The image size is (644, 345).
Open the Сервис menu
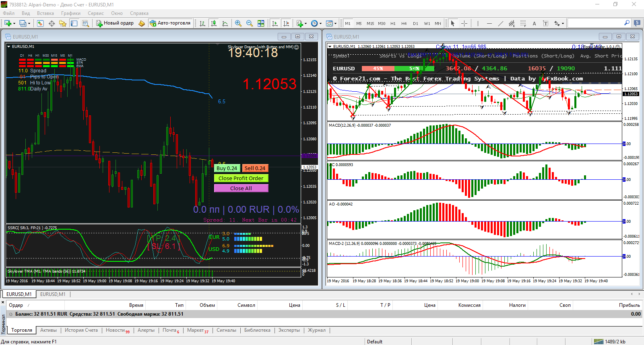(x=96, y=13)
